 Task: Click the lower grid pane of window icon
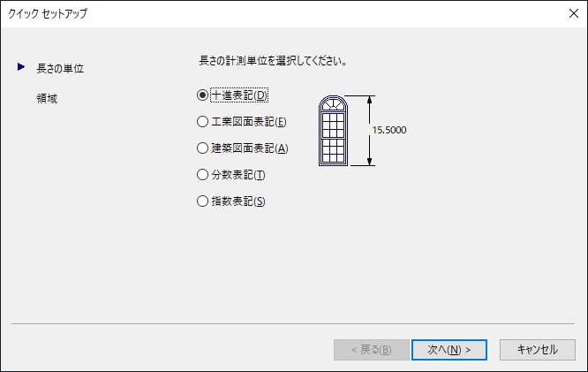[333, 151]
